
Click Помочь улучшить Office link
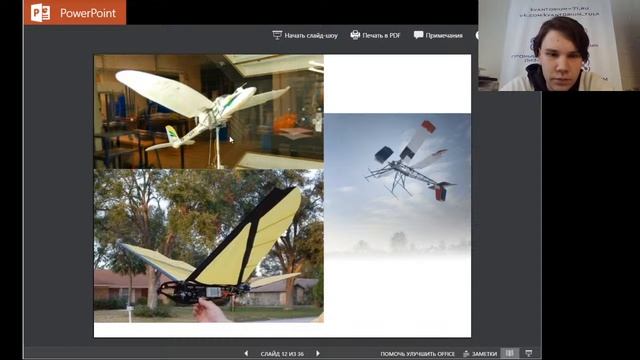click(418, 354)
